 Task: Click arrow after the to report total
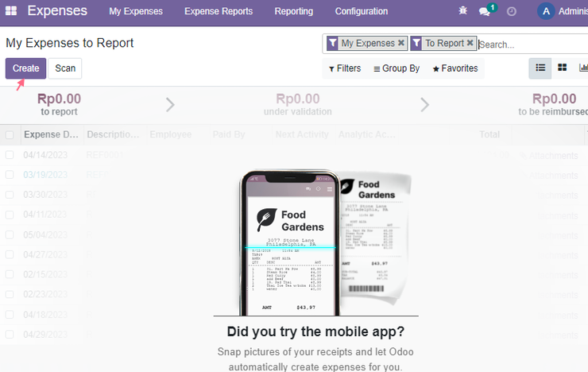tap(170, 105)
